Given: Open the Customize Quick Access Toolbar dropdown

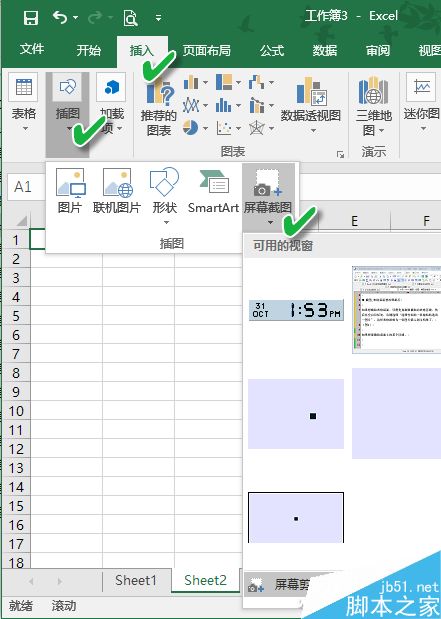Looking at the screenshot, I should [158, 18].
